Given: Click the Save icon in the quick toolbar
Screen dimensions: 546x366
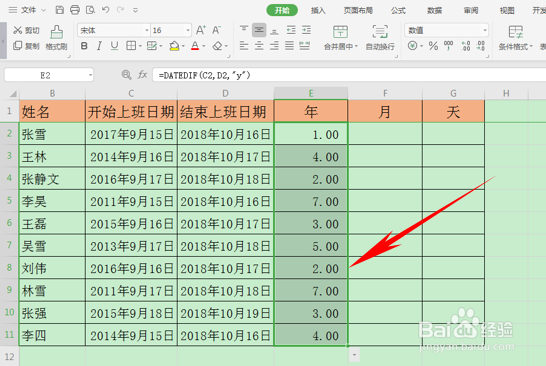Looking at the screenshot, I should coord(60,10).
